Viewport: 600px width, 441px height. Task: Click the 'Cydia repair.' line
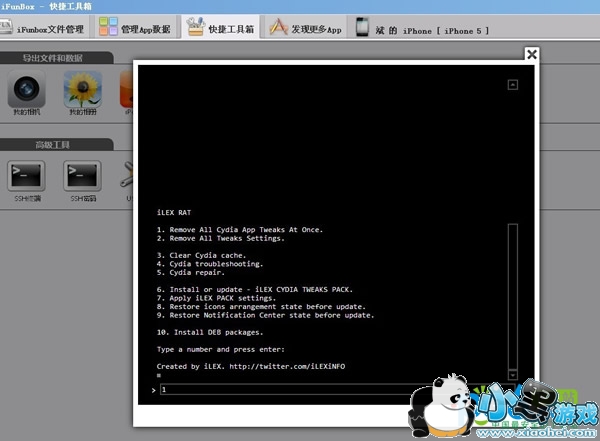point(191,272)
